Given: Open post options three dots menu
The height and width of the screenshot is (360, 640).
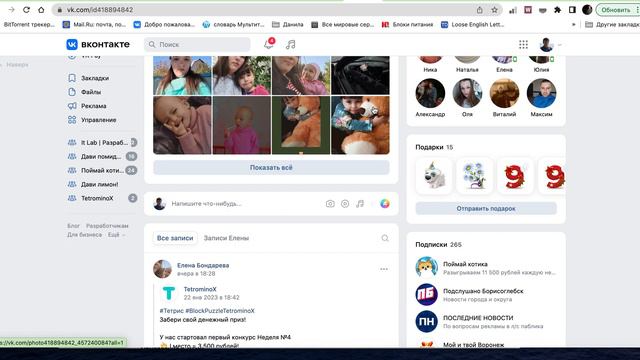Looking at the screenshot, I should 384,269.
